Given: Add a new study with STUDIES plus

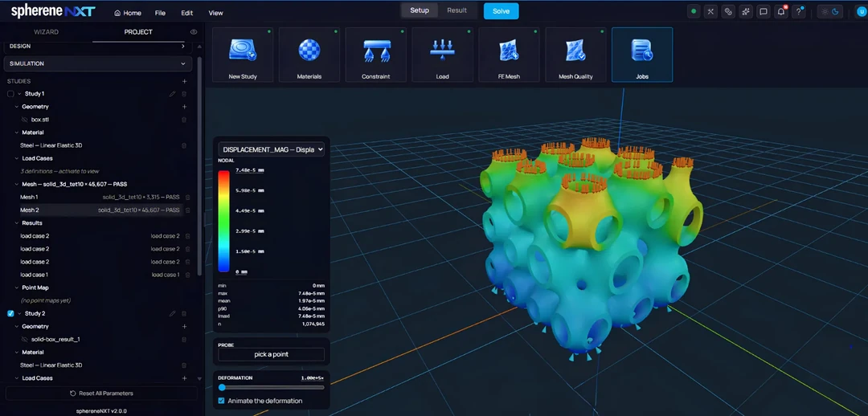Looking at the screenshot, I should [x=184, y=81].
